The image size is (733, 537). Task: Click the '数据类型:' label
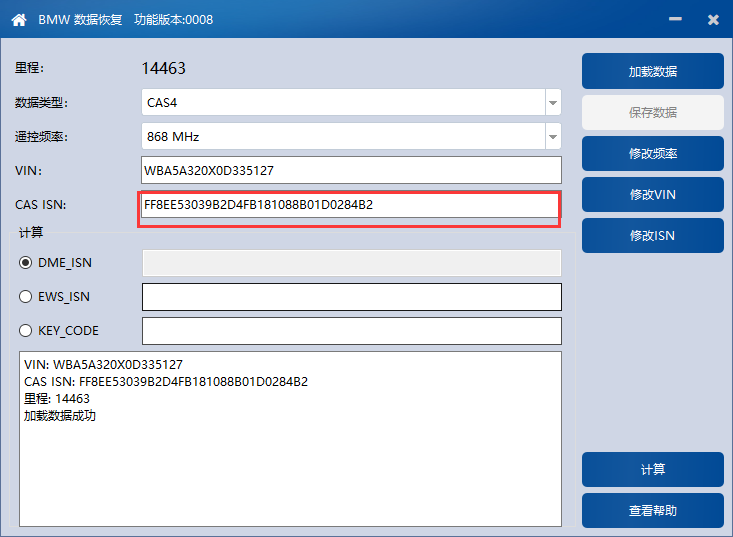point(41,102)
